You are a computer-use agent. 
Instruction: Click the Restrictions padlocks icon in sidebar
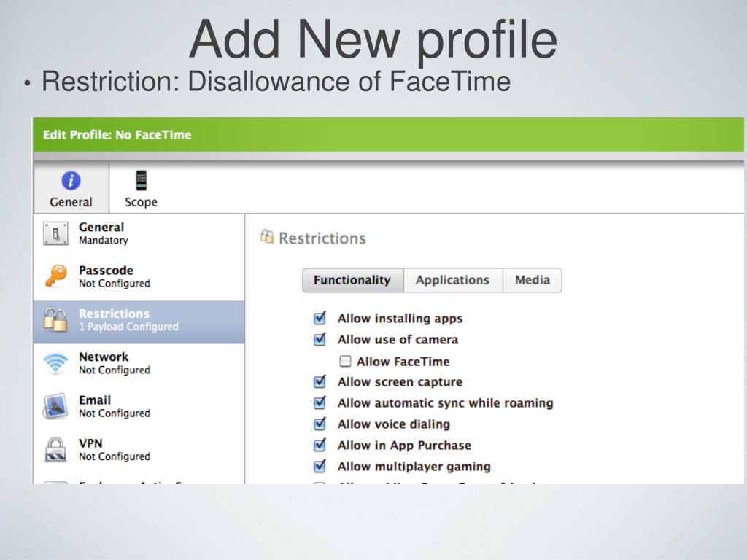[55, 319]
